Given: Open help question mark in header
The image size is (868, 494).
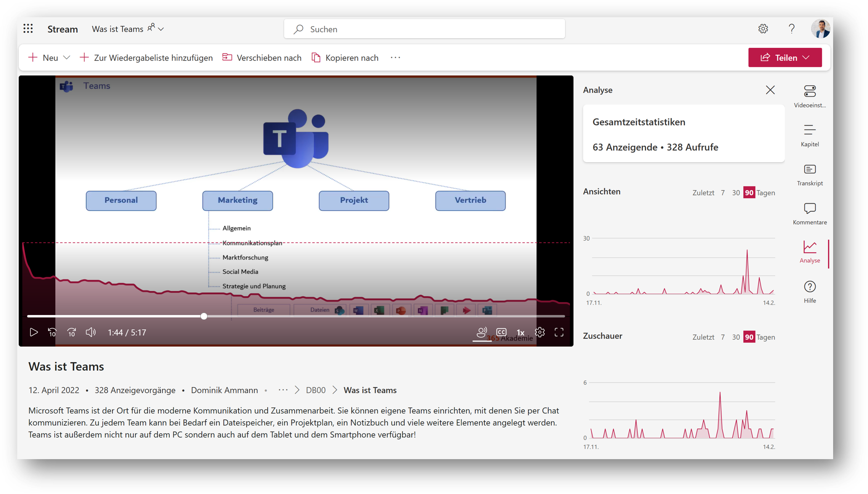Looking at the screenshot, I should pyautogui.click(x=792, y=29).
